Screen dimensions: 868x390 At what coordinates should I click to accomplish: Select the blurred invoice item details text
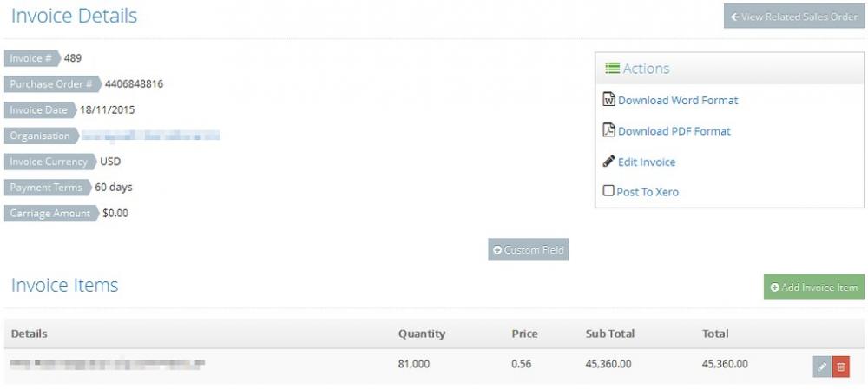coord(108,365)
